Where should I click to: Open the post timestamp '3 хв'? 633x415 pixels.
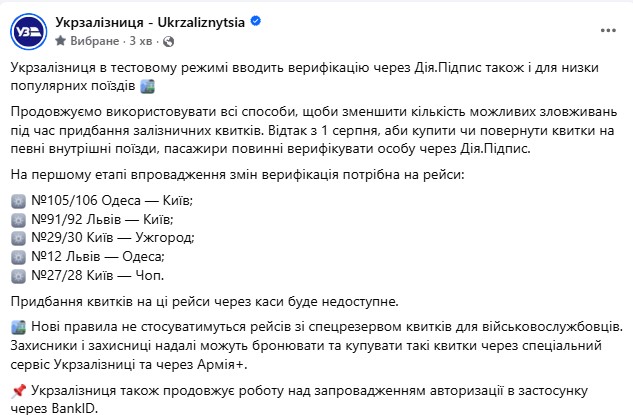(x=138, y=41)
